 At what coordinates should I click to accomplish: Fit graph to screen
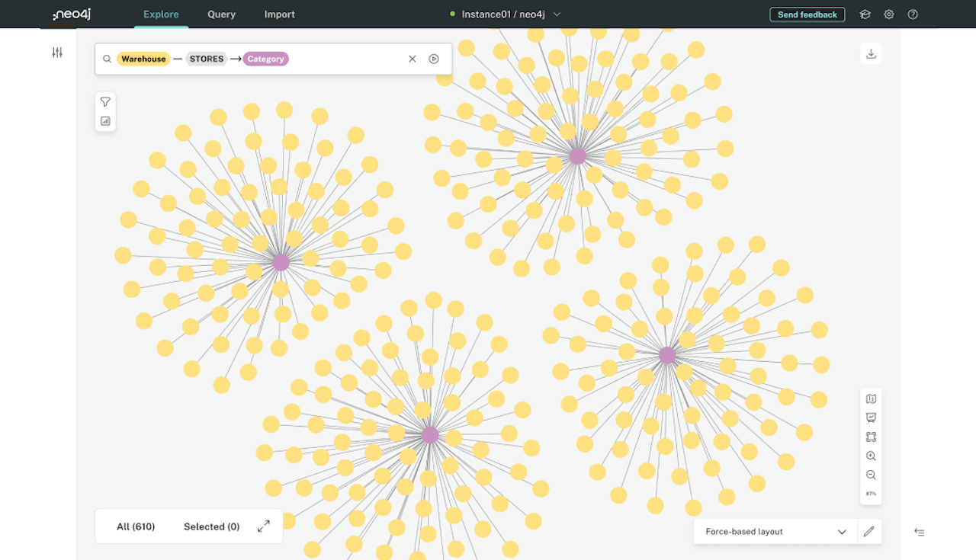(871, 437)
